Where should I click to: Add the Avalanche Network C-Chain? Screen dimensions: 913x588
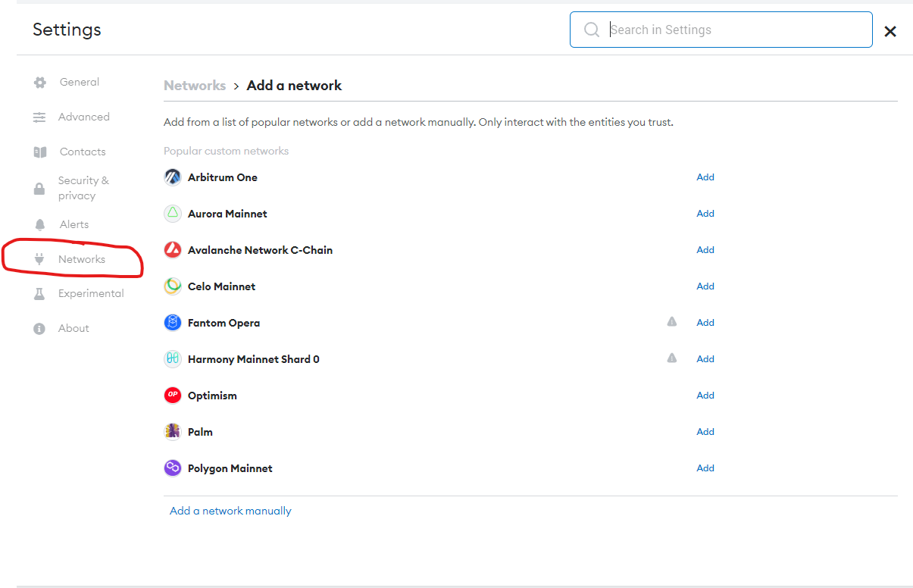[x=705, y=250]
